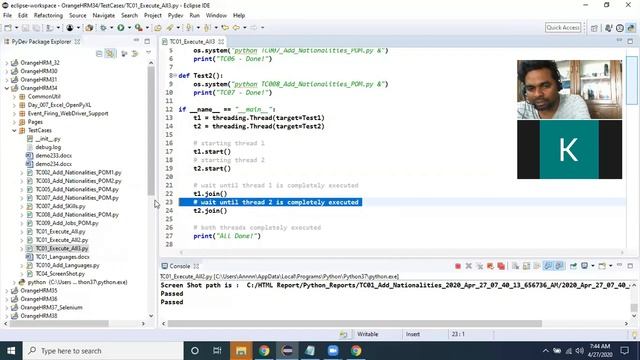This screenshot has width=640, height=360.
Task: Click the Quick Access field
Action: click(x=563, y=27)
